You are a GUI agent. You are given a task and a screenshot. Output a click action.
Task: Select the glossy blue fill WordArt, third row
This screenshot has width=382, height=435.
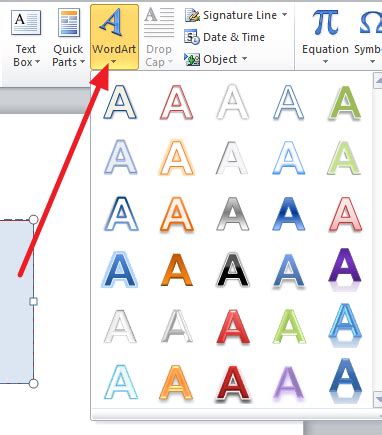pos(288,214)
